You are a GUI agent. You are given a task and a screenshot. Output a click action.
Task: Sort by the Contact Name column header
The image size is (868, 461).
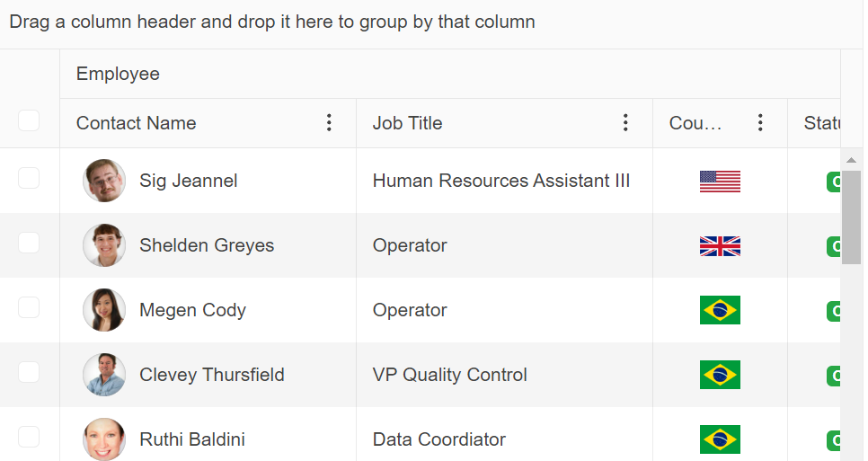tap(137, 123)
